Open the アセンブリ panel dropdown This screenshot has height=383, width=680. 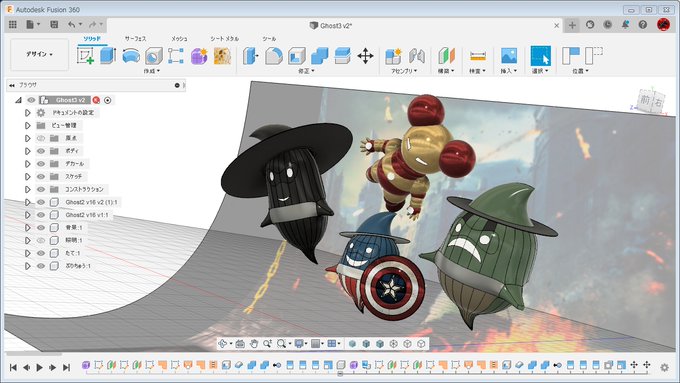pyautogui.click(x=404, y=71)
